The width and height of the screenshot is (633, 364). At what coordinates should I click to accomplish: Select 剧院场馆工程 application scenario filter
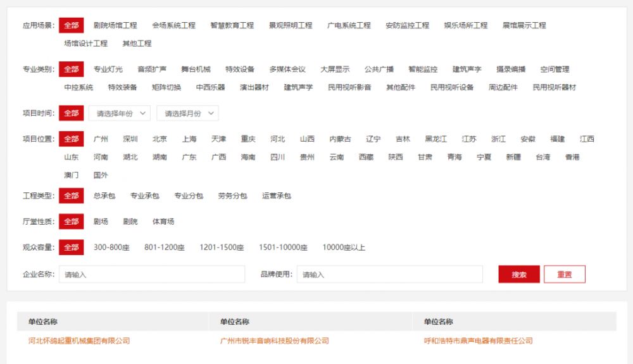pyautogui.click(x=115, y=25)
